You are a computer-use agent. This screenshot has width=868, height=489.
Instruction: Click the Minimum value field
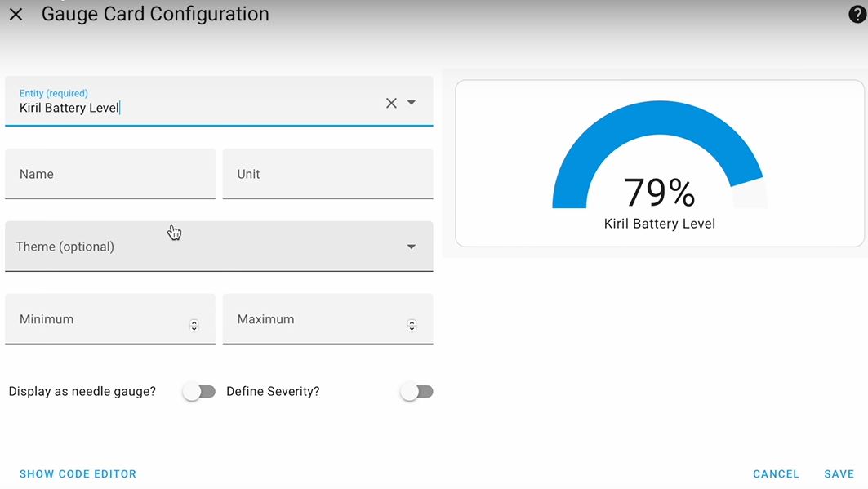110,319
